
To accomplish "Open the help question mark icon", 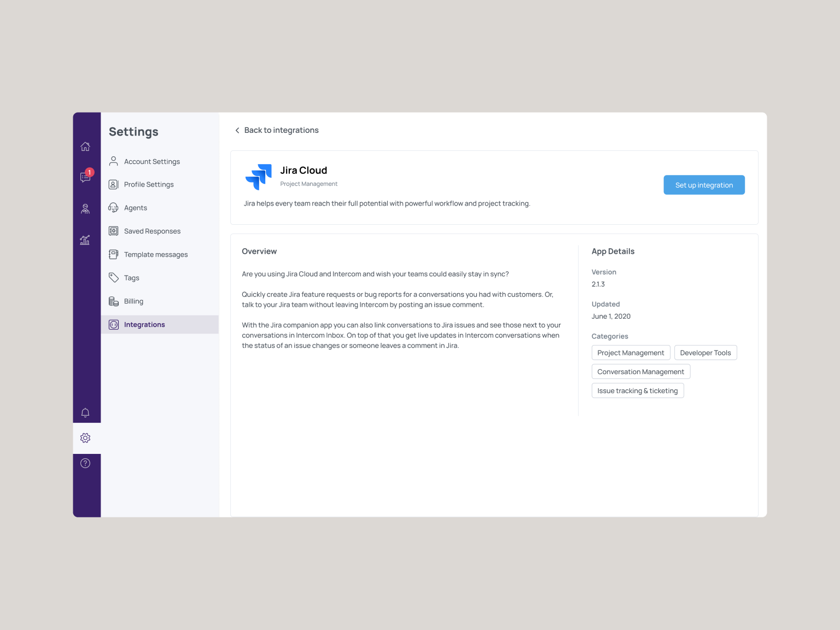I will [x=85, y=463].
